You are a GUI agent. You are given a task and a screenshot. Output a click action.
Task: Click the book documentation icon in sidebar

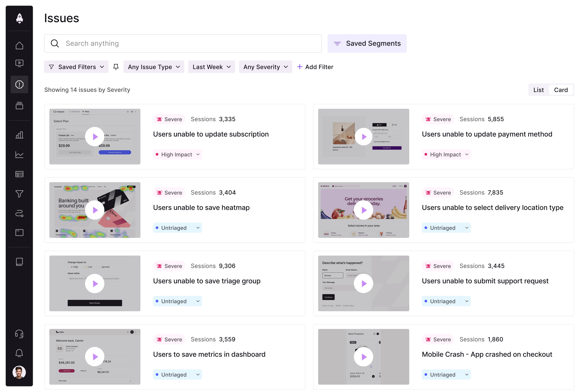19,262
